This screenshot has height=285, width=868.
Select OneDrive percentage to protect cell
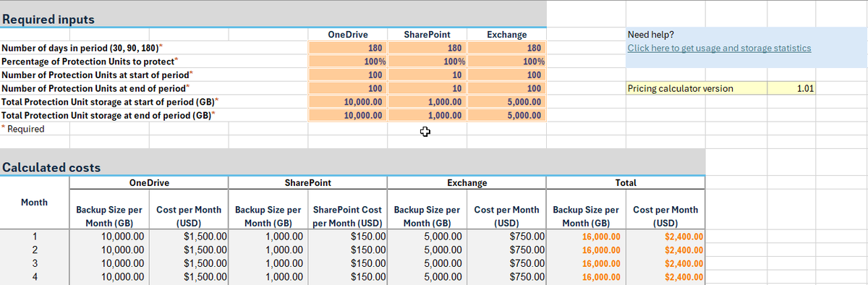tap(347, 61)
